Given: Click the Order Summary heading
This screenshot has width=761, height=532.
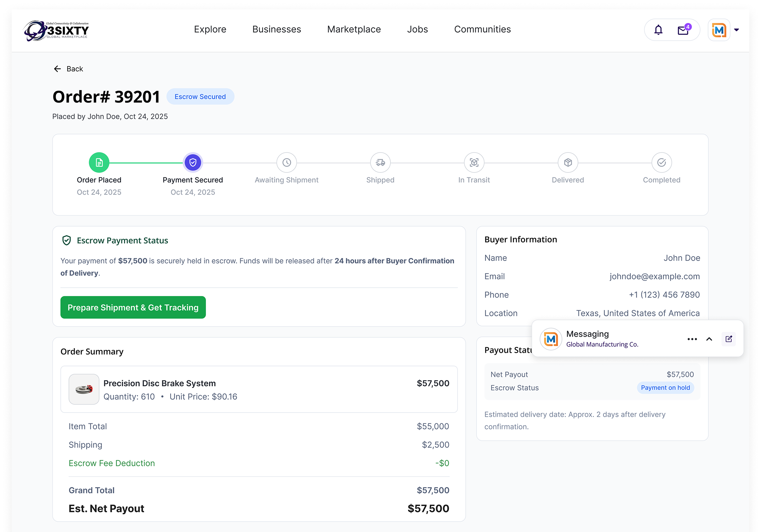Looking at the screenshot, I should [x=92, y=352].
